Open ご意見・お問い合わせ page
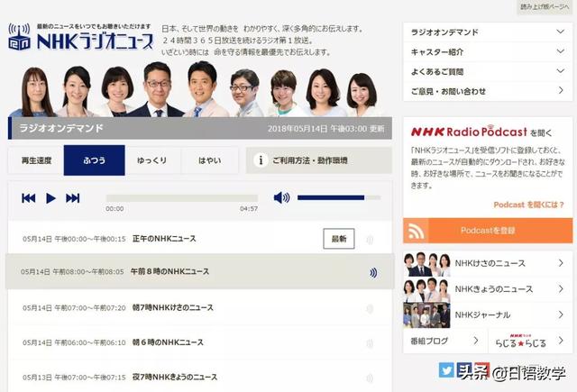 click(488, 91)
